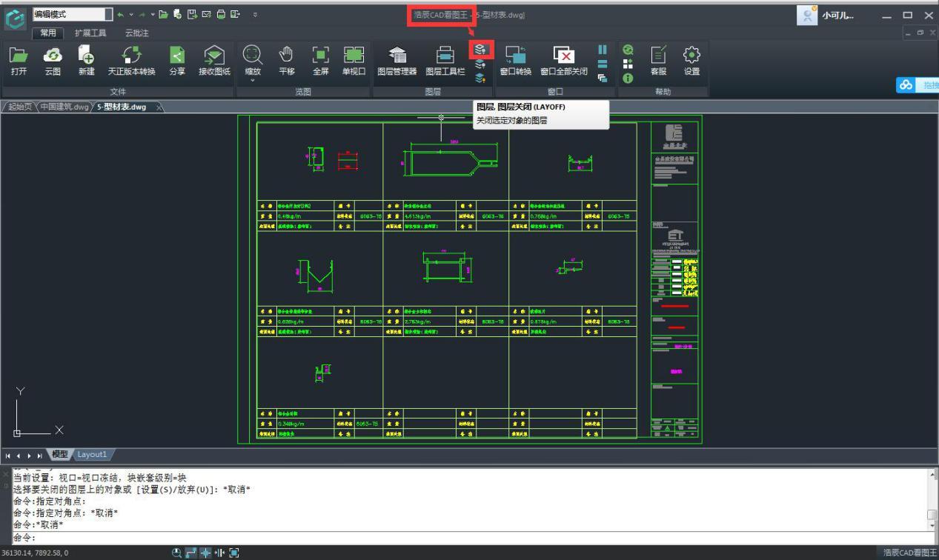Click the bottom small blue layer icon
The width and height of the screenshot is (939, 560).
pyautogui.click(x=480, y=77)
